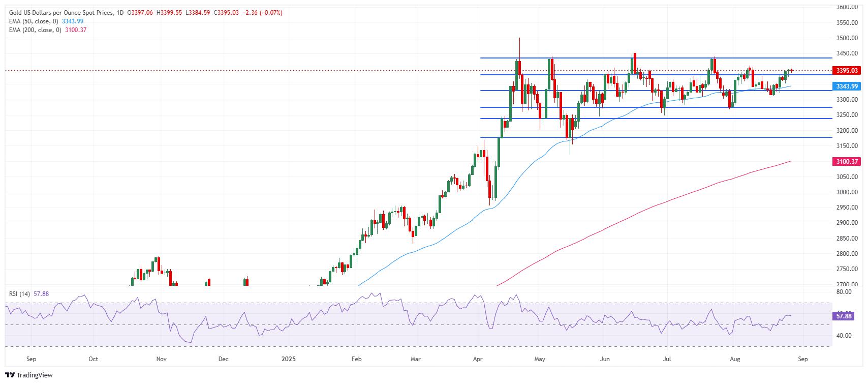Screen dimensions: 868x384
Task: Click the 3200.00 price scale label
Action: click(847, 131)
